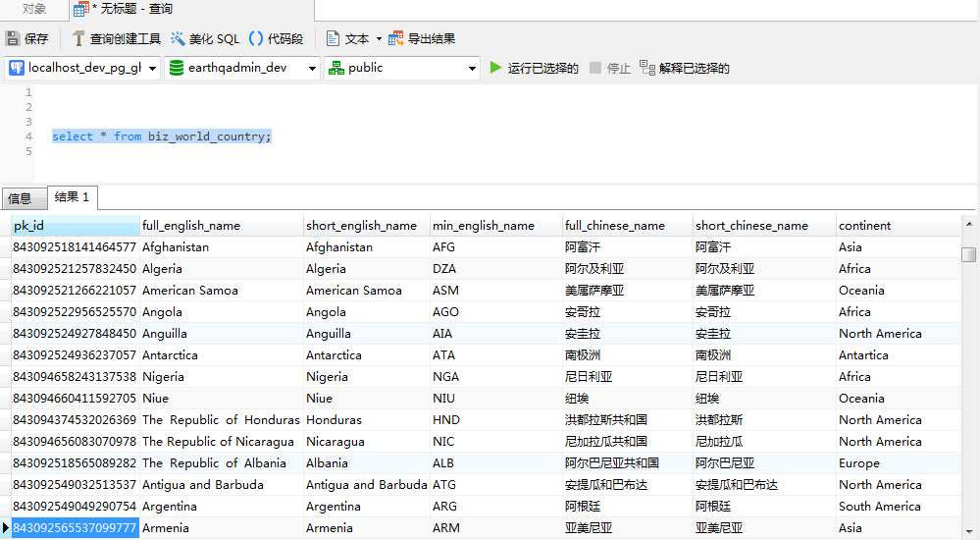Select the '尼日利亚' full_chinese_name cell

click(x=628, y=377)
